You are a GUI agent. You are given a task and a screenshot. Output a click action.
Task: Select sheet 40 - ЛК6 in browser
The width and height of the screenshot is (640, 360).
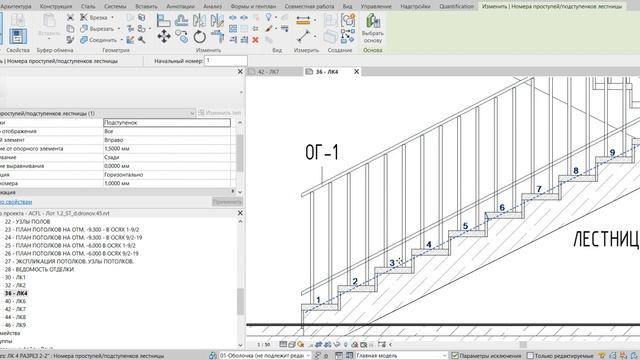pyautogui.click(x=15, y=301)
